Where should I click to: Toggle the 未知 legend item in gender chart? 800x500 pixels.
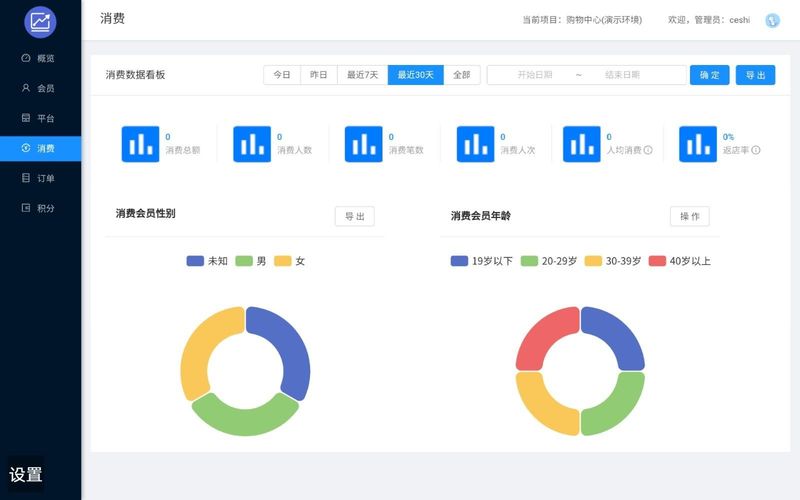tap(207, 261)
